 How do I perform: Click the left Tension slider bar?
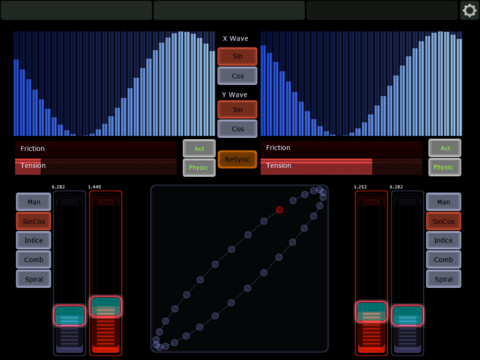(96, 166)
